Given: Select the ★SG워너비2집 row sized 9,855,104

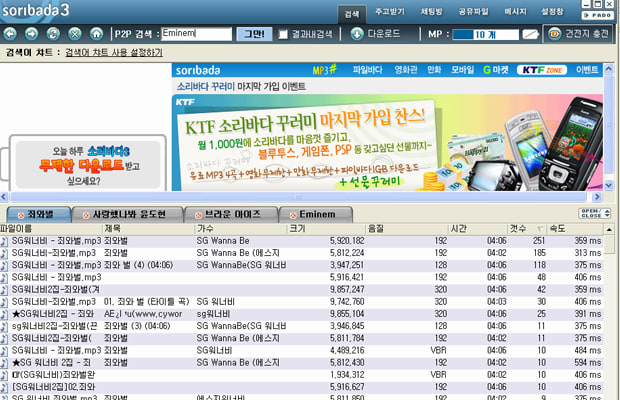Looking at the screenshot, I should 302,314.
